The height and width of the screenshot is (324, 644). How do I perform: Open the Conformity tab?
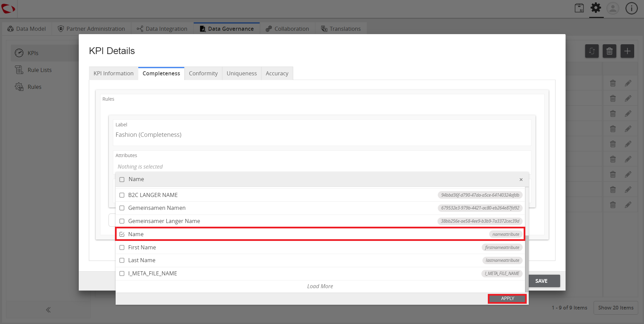203,73
